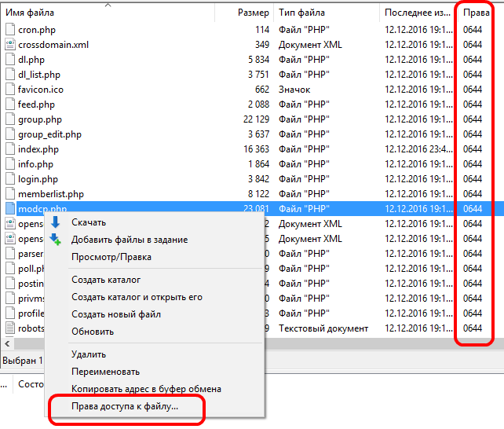The image size is (504, 429).
Task: Click the cron.php file icon
Action: coord(10,30)
